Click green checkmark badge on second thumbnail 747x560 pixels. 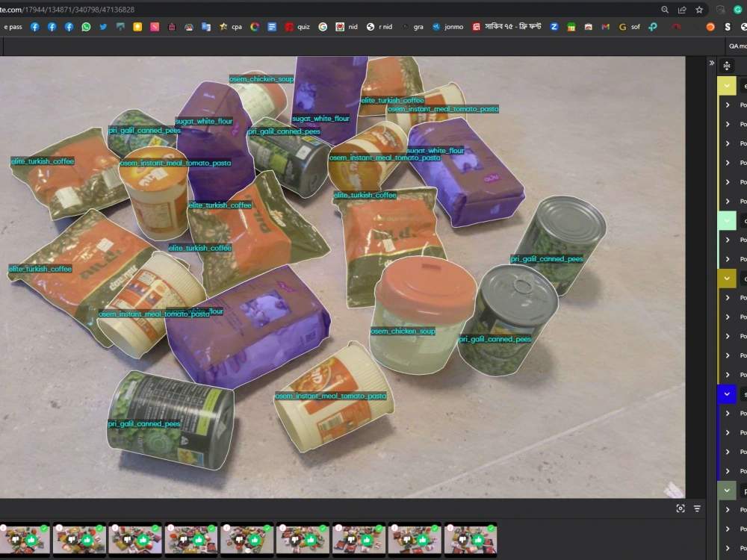click(x=99, y=528)
